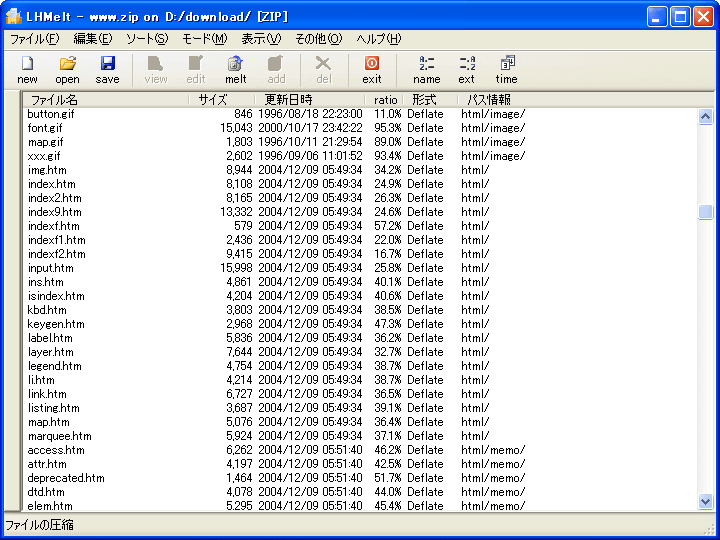
Task: Select the file xxx.gif
Action: pos(44,156)
